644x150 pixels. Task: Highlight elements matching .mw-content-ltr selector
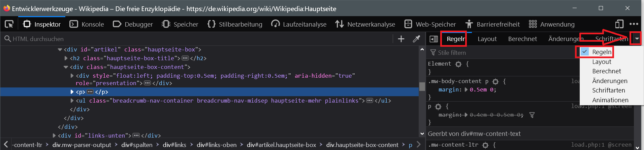[x=485, y=145]
